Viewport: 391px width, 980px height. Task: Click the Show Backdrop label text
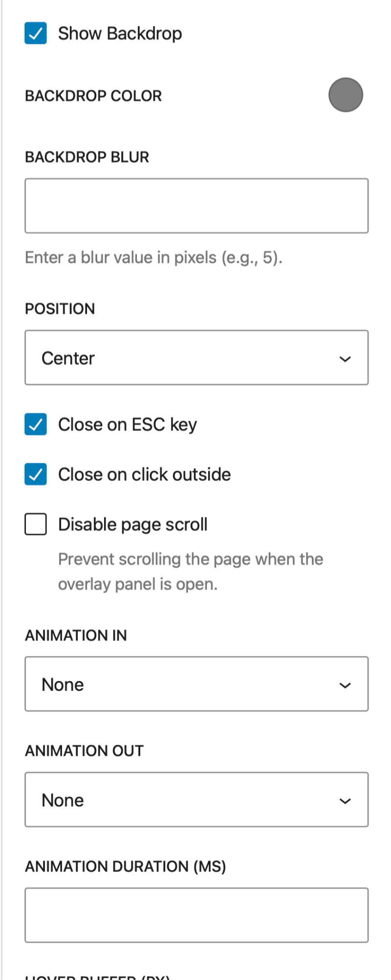click(120, 33)
